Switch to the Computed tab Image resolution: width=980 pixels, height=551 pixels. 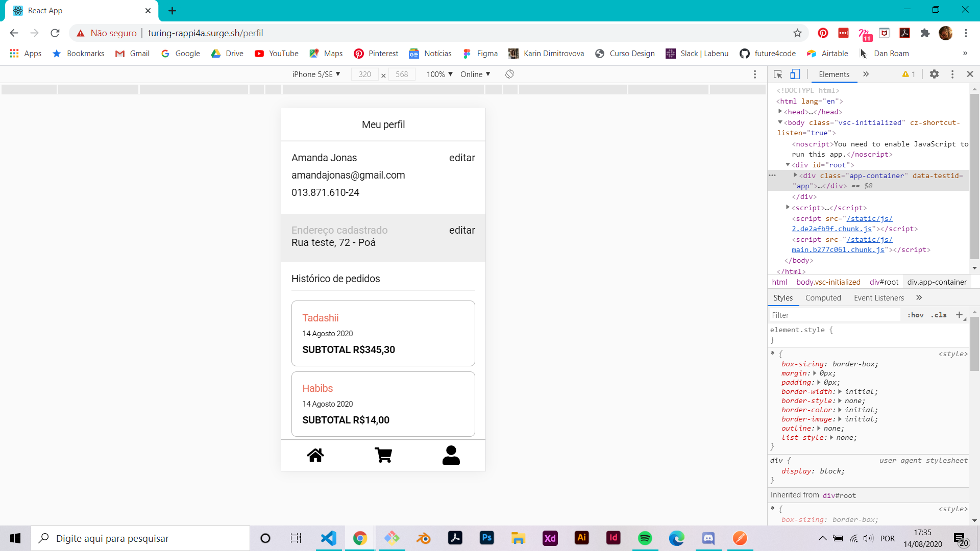point(823,298)
